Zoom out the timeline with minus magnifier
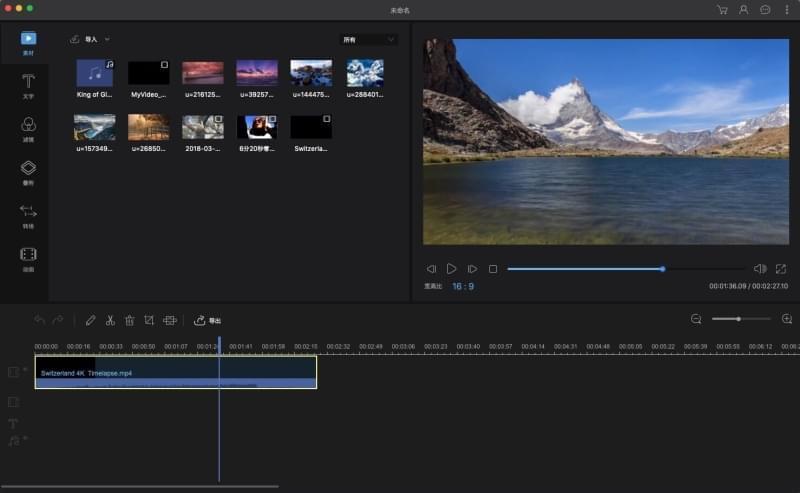The image size is (800, 493). tap(696, 319)
